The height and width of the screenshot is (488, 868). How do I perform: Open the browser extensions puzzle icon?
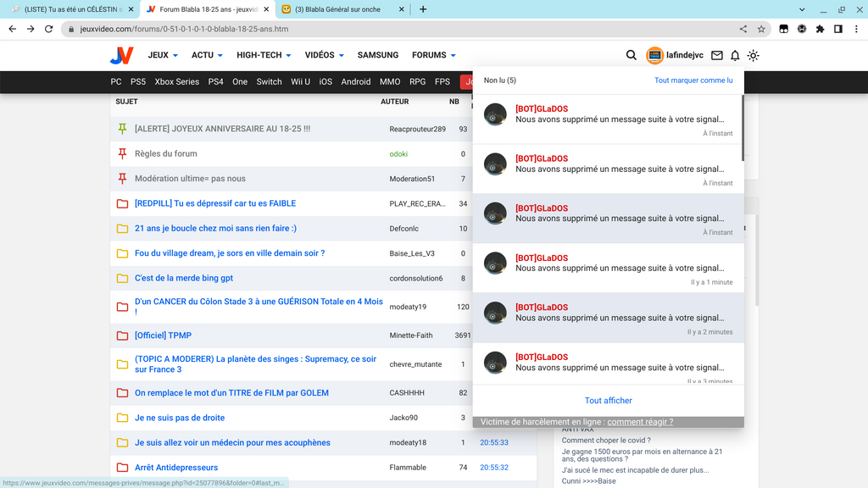coord(820,29)
